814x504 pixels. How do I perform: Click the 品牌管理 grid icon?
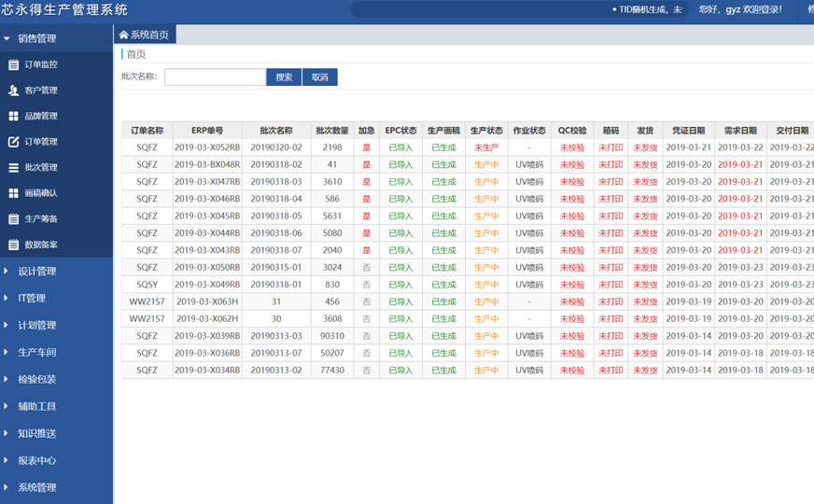click(13, 117)
